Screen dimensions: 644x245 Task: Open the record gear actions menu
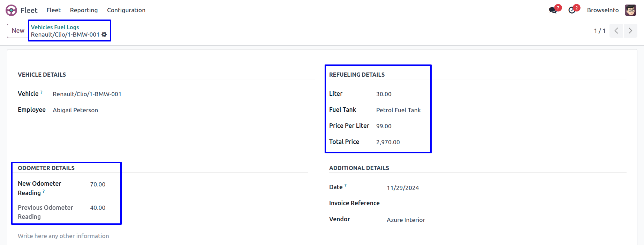pos(104,35)
